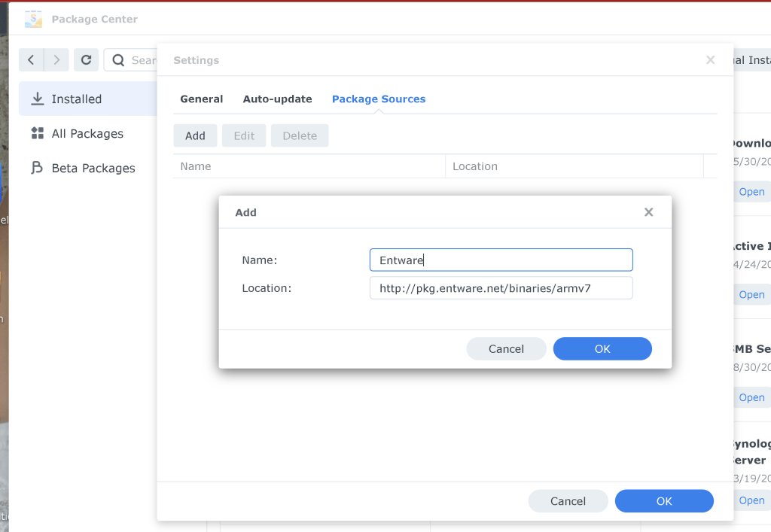
Task: Open the package dated 4/24
Action: [752, 295]
